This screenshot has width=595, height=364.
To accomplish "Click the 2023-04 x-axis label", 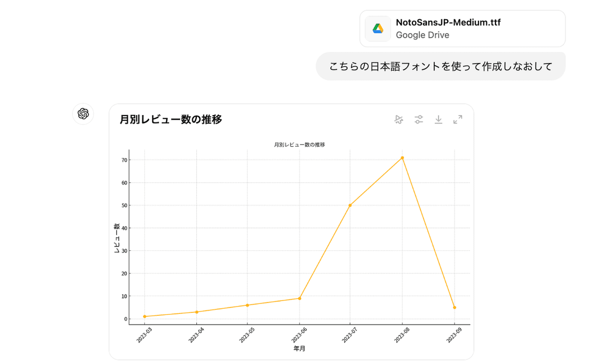I will pyautogui.click(x=195, y=336).
